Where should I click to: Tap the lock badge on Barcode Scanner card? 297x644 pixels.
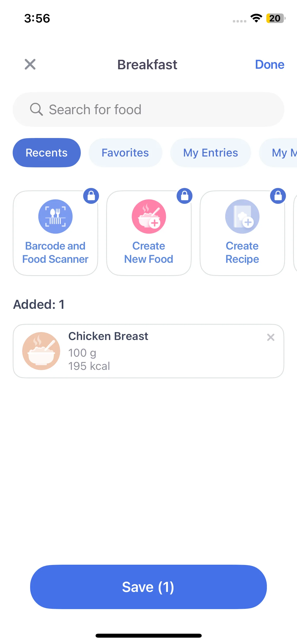click(x=91, y=196)
